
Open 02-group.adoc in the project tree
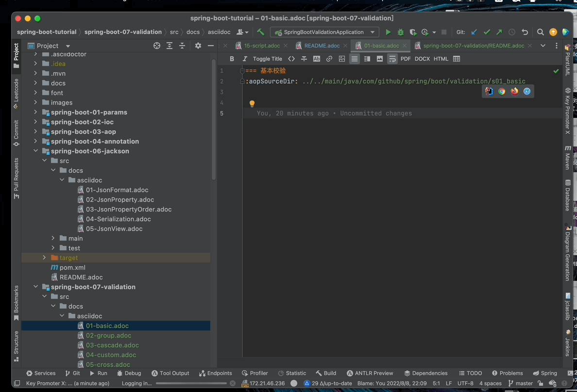108,335
